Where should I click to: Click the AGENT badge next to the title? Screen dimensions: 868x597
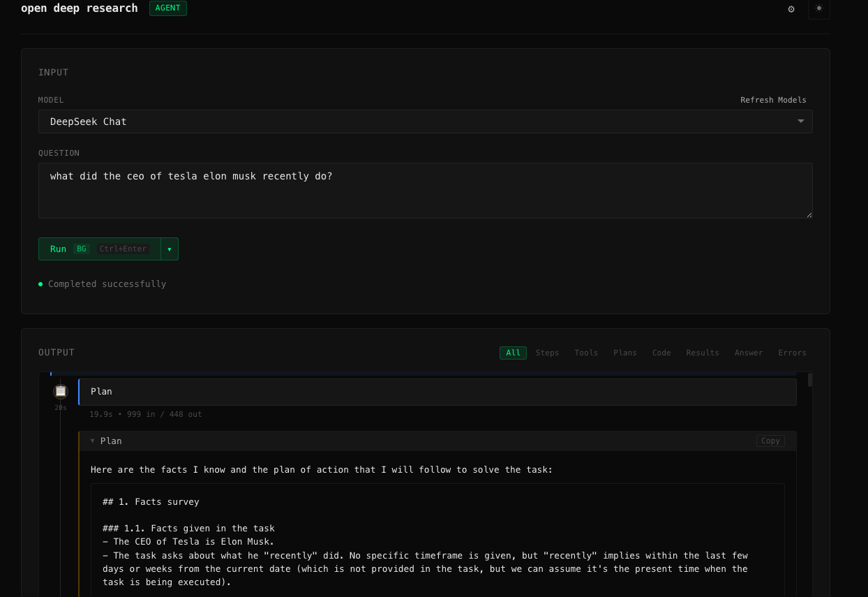coord(167,8)
